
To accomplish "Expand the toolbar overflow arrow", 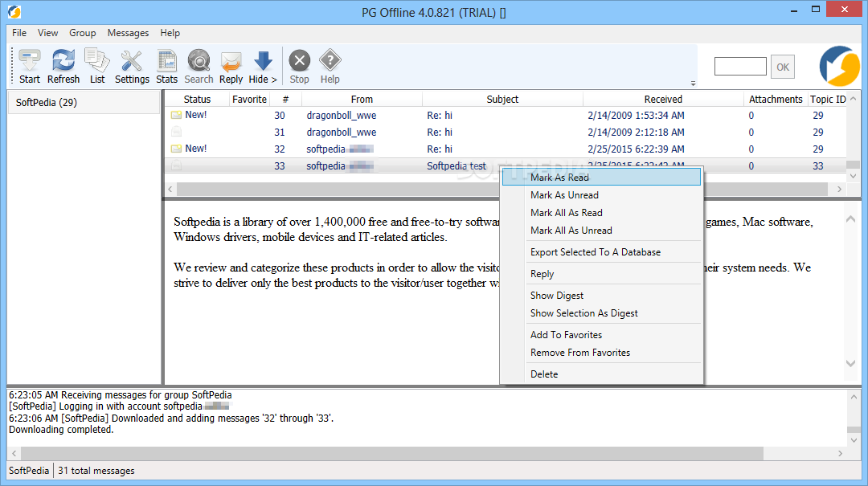I will point(693,84).
